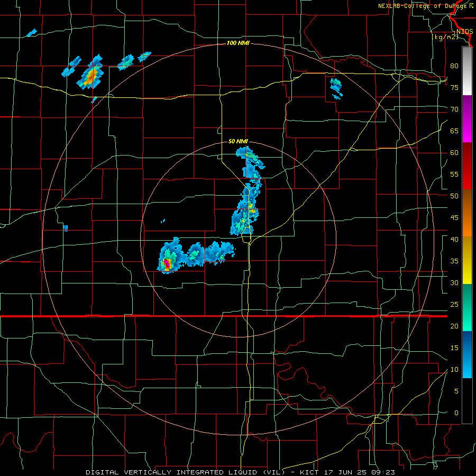Pick the blue segment of the VIL scale
The width and height of the screenshot is (476, 476).
tap(467, 354)
